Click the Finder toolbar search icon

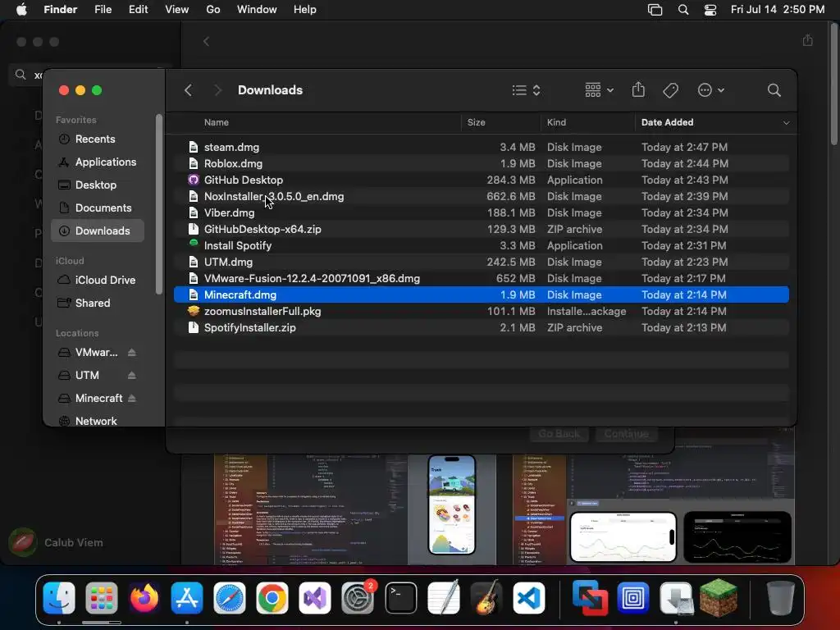coord(774,90)
